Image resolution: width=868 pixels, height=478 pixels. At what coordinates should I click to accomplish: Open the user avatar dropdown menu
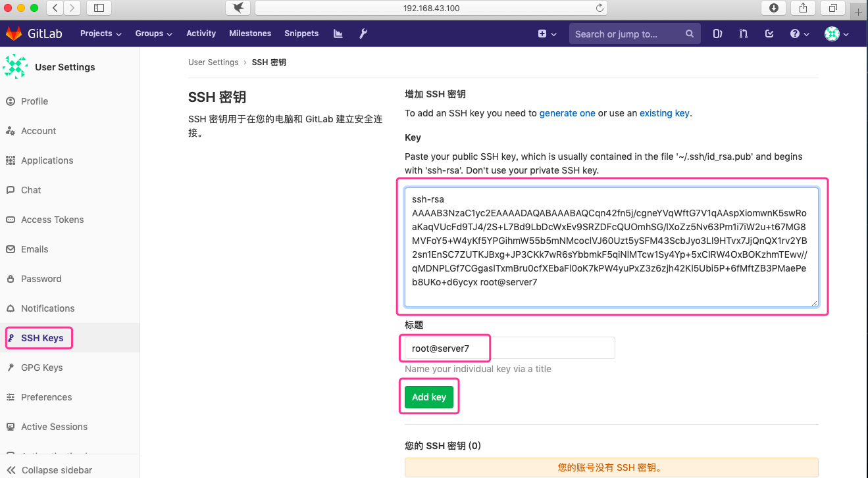click(836, 34)
